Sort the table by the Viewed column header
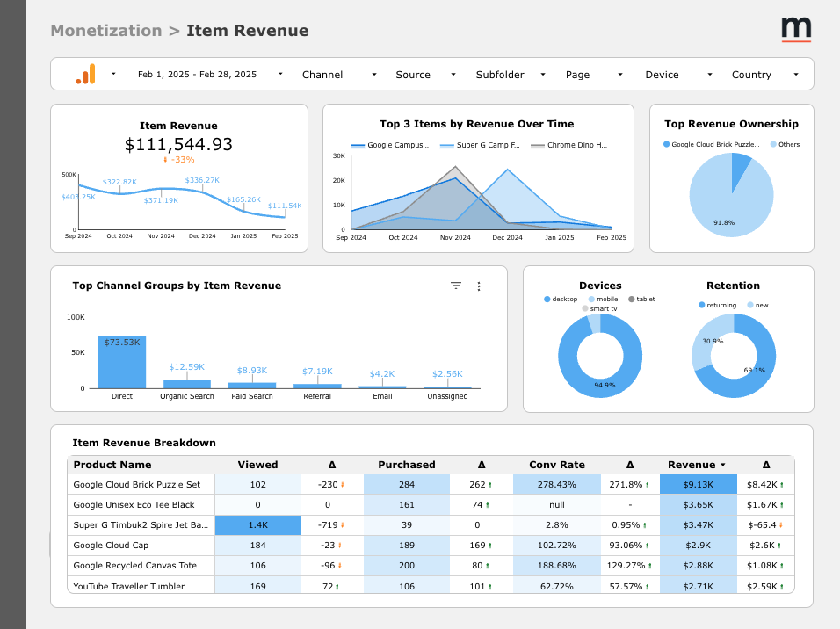 pos(257,465)
